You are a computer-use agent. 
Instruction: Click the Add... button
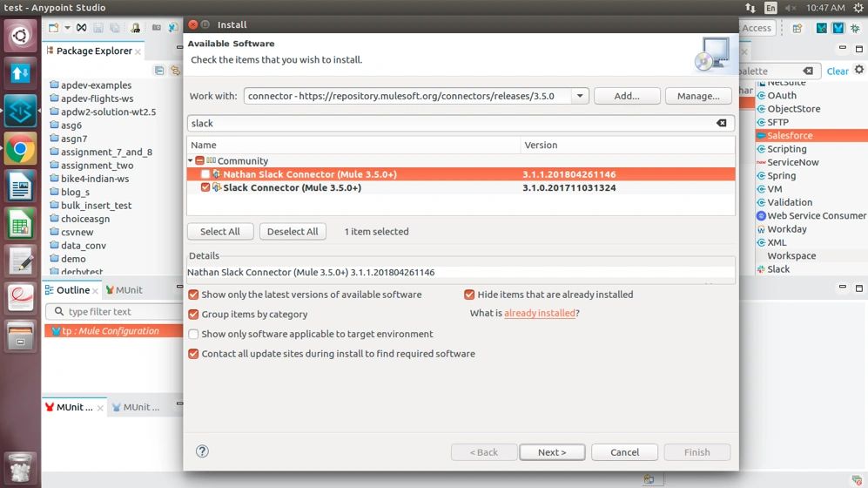627,96
